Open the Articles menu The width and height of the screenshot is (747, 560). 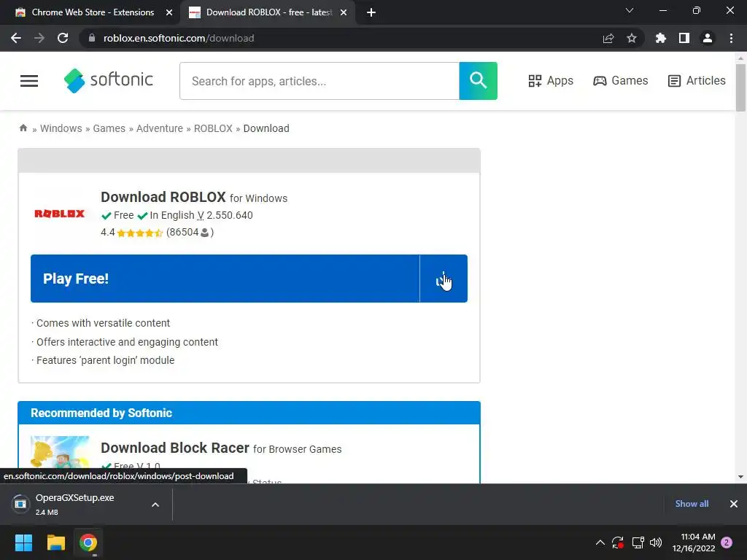coord(697,80)
